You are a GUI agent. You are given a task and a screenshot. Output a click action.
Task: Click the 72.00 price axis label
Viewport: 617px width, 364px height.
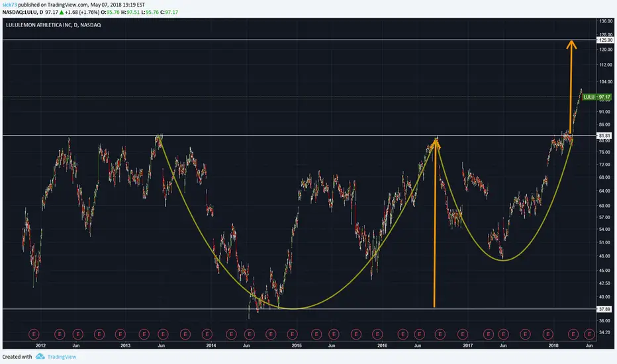click(605, 165)
